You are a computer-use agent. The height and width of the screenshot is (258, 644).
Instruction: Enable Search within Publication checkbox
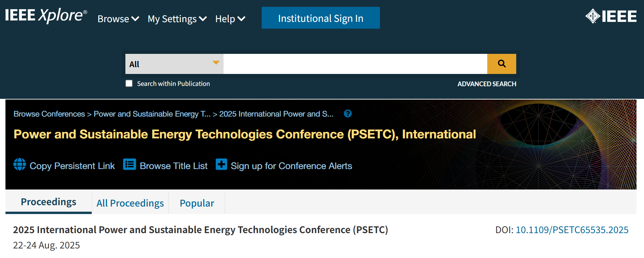[x=129, y=84]
